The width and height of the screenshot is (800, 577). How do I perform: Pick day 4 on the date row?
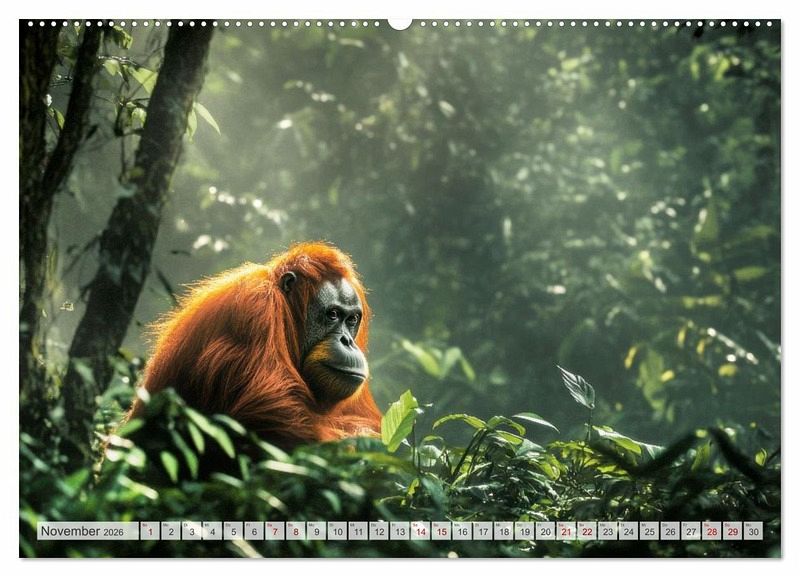point(213,531)
